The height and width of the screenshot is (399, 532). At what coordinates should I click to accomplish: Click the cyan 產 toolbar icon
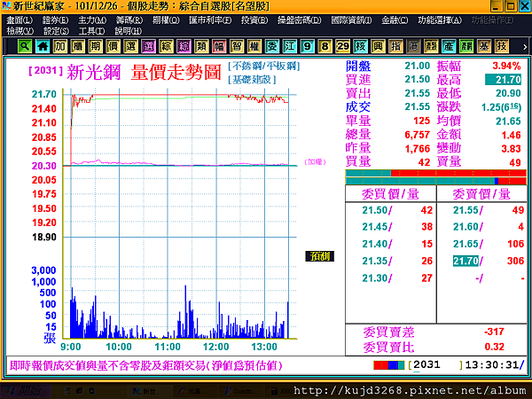(448, 46)
